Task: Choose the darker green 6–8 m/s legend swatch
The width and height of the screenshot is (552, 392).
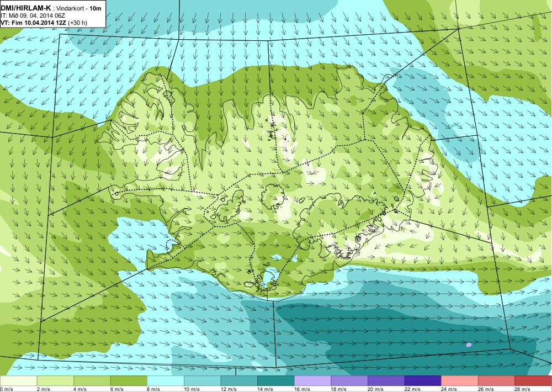Action: pyautogui.click(x=129, y=381)
